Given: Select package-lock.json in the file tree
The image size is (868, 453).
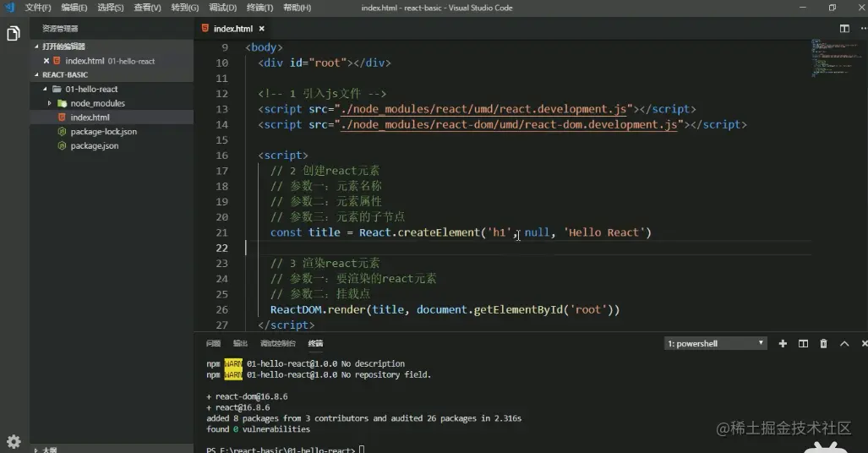Looking at the screenshot, I should click(x=112, y=132).
